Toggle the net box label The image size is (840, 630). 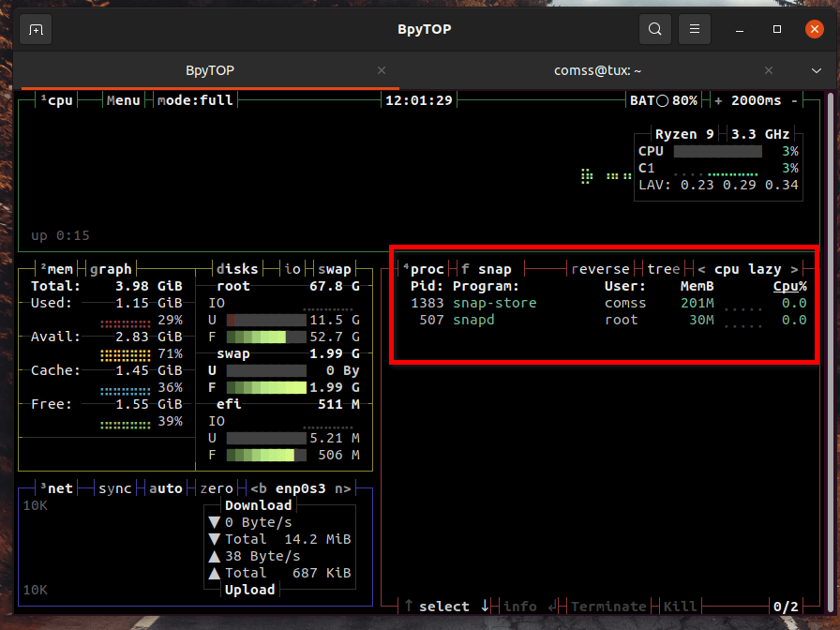tap(57, 488)
